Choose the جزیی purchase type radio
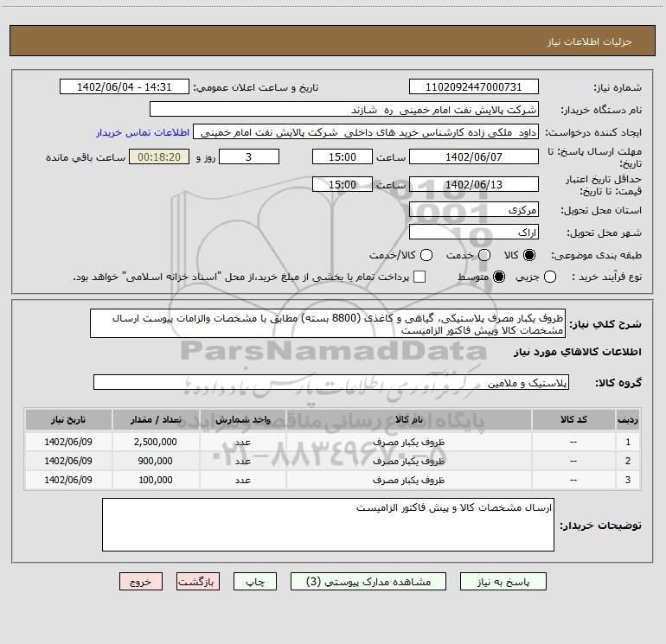The height and width of the screenshot is (644, 666). tap(549, 277)
